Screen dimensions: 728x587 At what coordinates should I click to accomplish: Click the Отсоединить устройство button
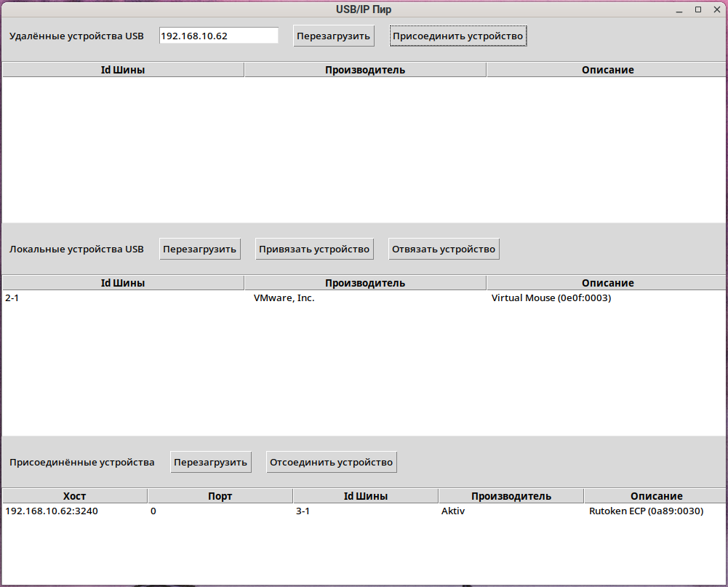click(331, 462)
